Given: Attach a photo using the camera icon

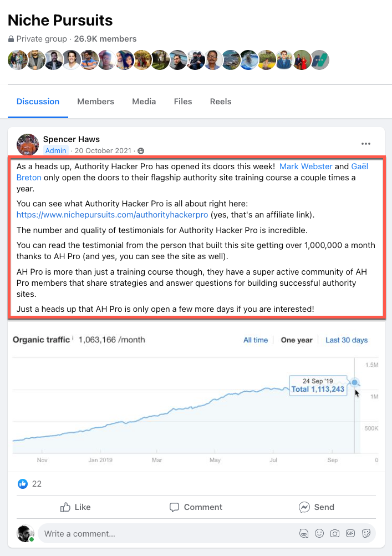Looking at the screenshot, I should click(x=335, y=533).
